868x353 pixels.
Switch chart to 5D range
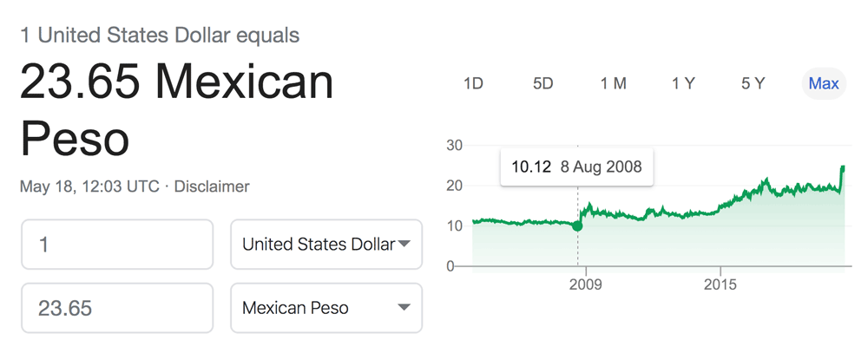[x=543, y=83]
